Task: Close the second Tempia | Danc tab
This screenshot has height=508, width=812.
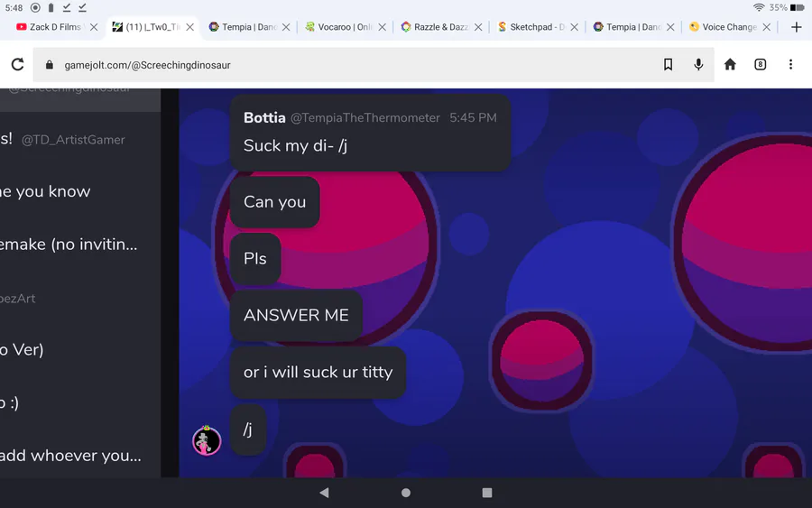Action: click(x=670, y=27)
